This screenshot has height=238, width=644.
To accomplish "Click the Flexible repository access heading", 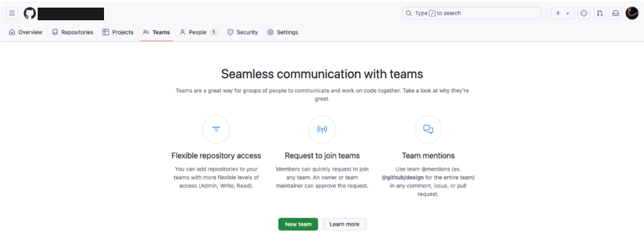I will [x=216, y=156].
